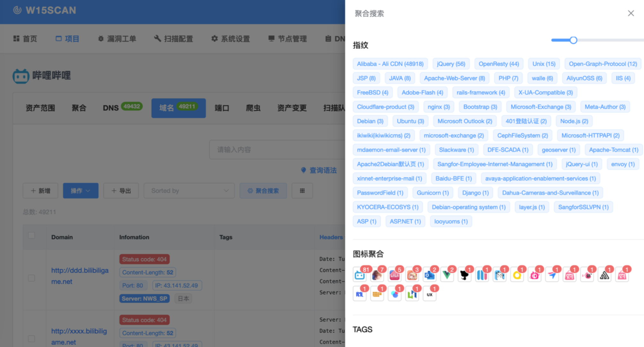Click the 导出 button

click(x=121, y=191)
